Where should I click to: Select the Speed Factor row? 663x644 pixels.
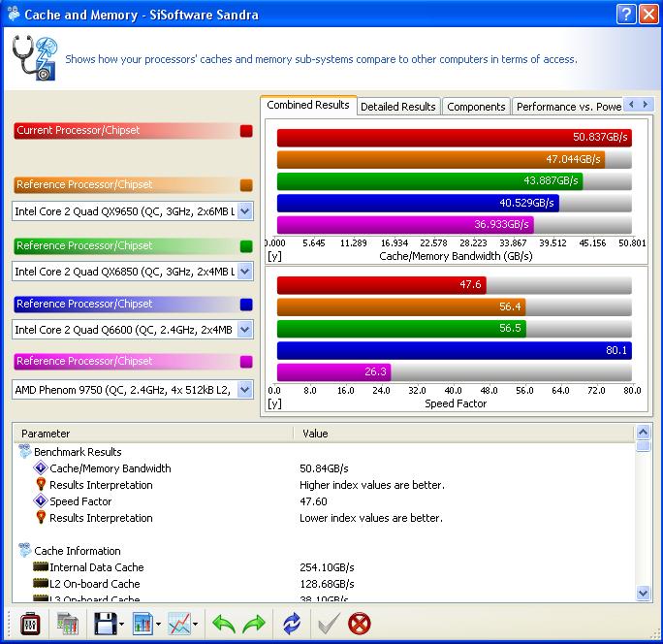pos(324,501)
